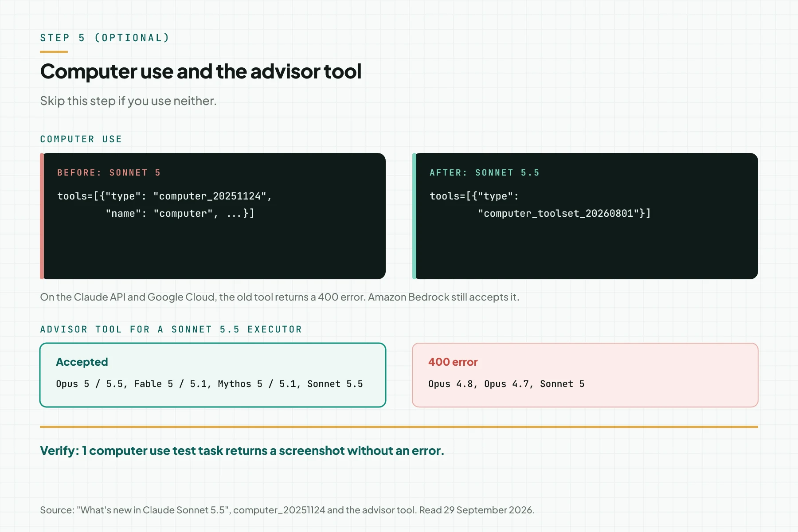Select the computer_toolset_20260801 code line
This screenshot has width=798, height=532.
(x=564, y=213)
